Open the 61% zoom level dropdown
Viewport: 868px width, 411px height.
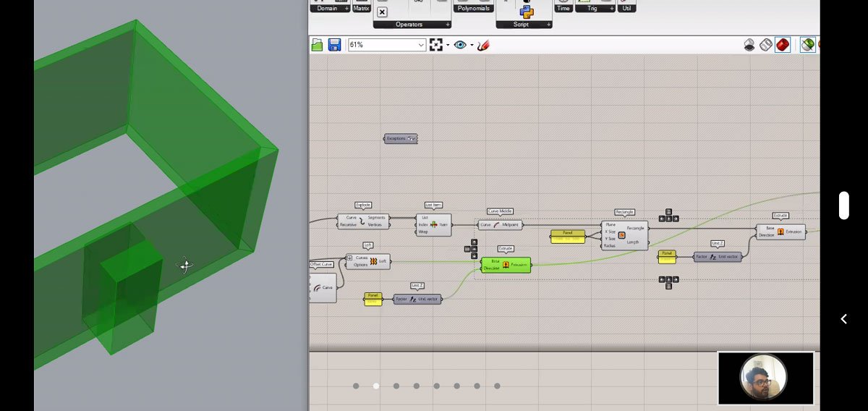point(421,45)
